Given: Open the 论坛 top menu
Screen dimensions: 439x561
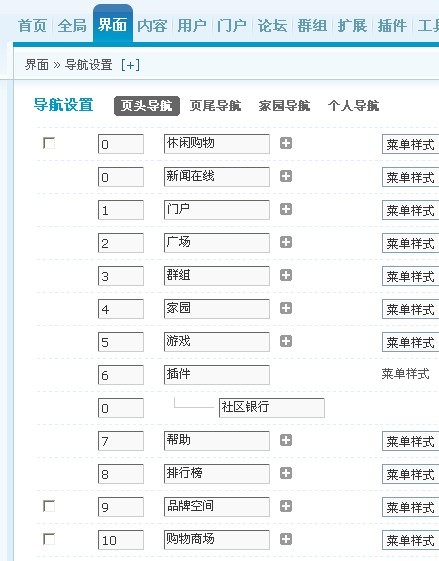Looking at the screenshot, I should click(x=272, y=26).
